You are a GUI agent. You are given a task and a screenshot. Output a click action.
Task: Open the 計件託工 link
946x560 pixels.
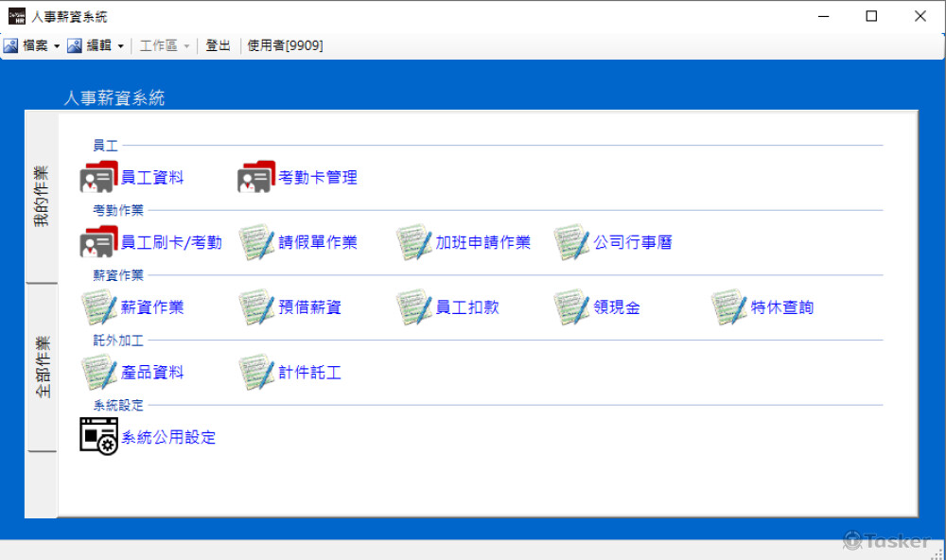coord(309,373)
